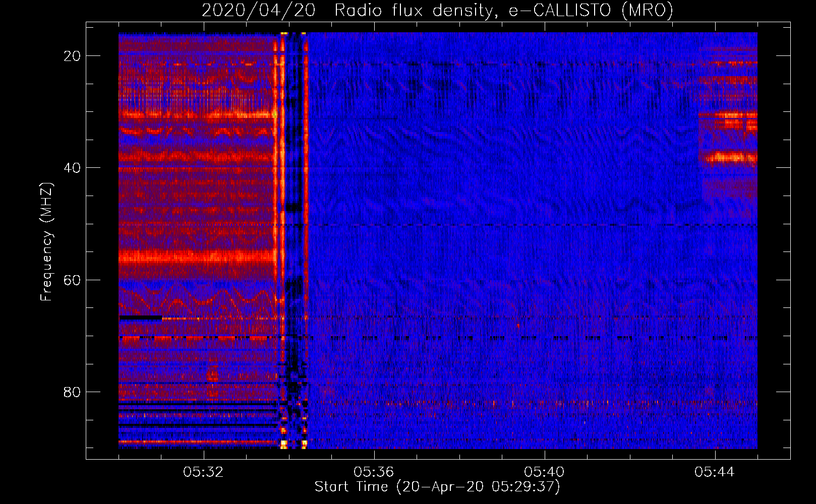
Task: Click the 05:32 time axis label
Action: pos(204,472)
